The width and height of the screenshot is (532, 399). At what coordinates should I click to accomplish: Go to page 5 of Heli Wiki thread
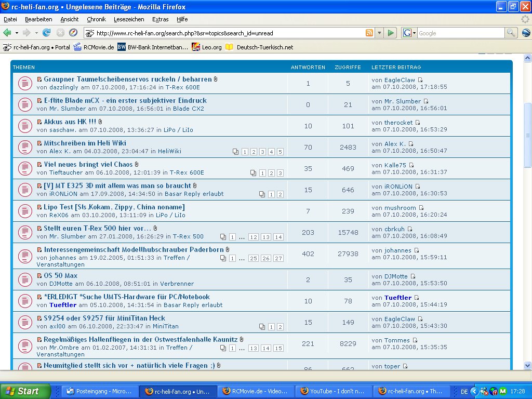point(280,152)
